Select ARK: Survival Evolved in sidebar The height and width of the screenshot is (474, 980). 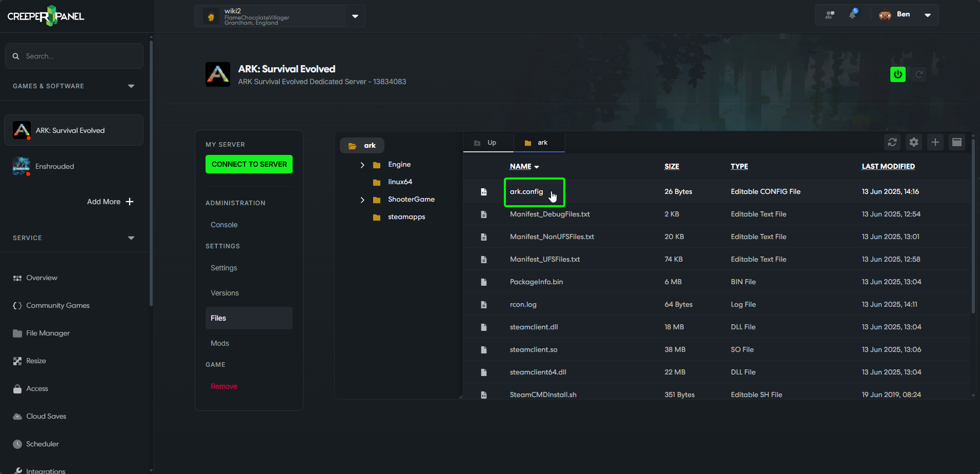[74, 130]
